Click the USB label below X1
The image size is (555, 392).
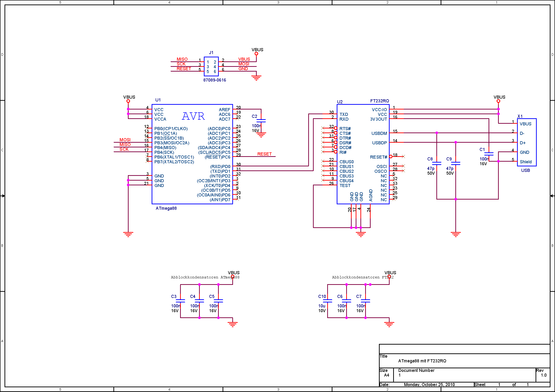tap(526, 170)
